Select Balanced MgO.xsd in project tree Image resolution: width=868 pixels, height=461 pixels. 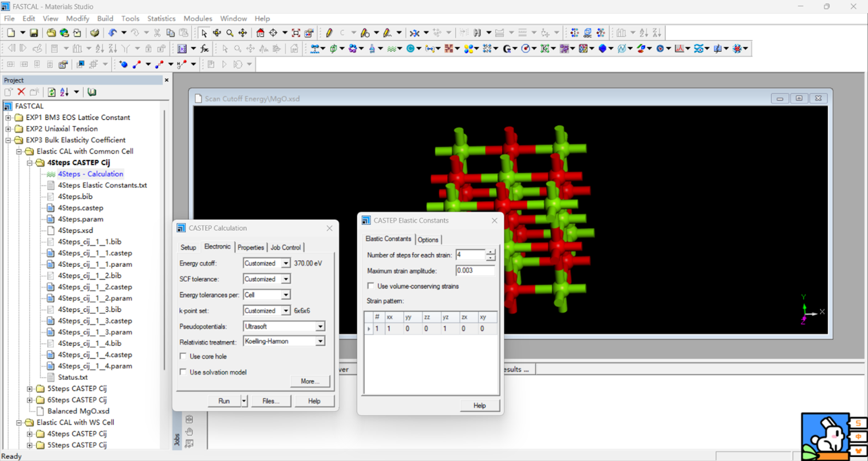(x=78, y=411)
